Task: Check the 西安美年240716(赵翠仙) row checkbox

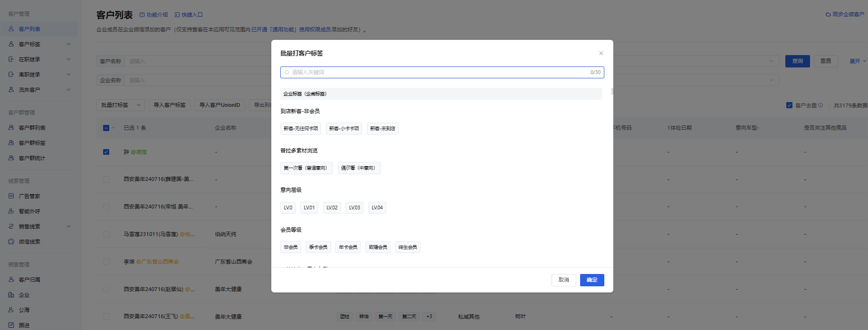Action: [x=106, y=289]
